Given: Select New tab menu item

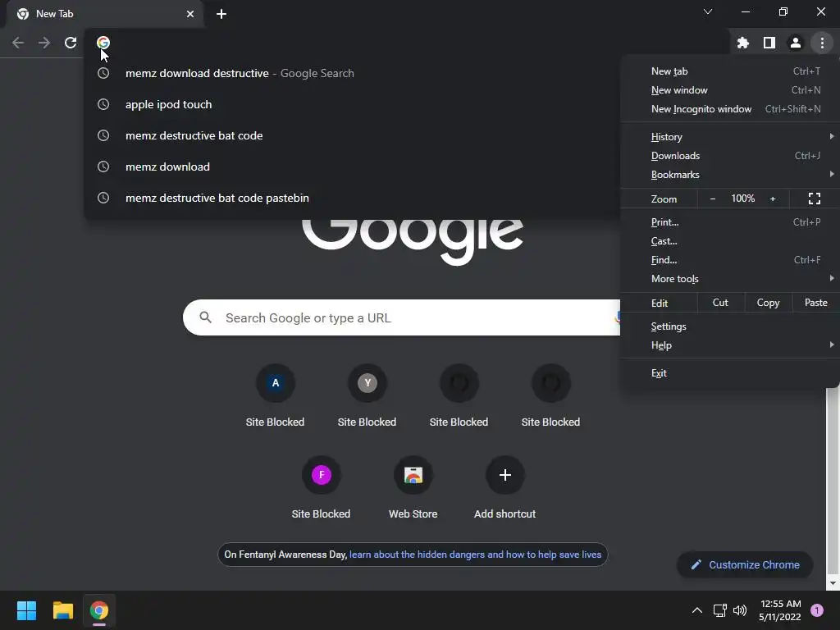Looking at the screenshot, I should pos(729,71).
